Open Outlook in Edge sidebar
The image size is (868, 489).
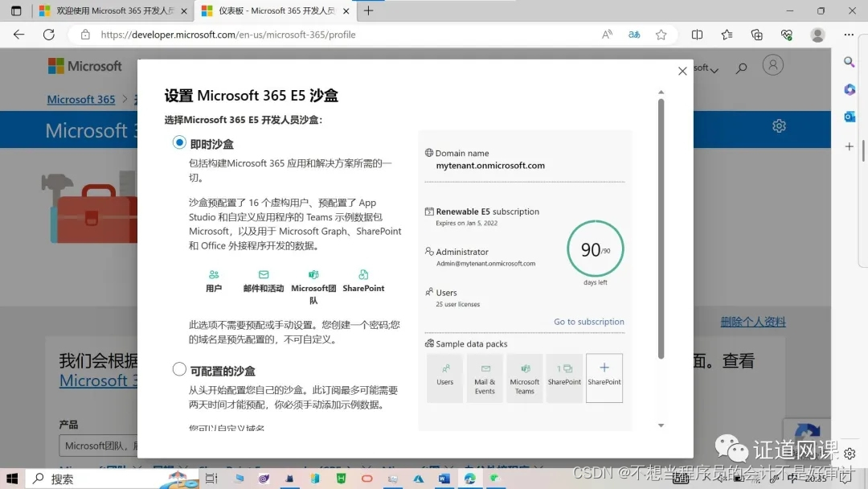(850, 117)
